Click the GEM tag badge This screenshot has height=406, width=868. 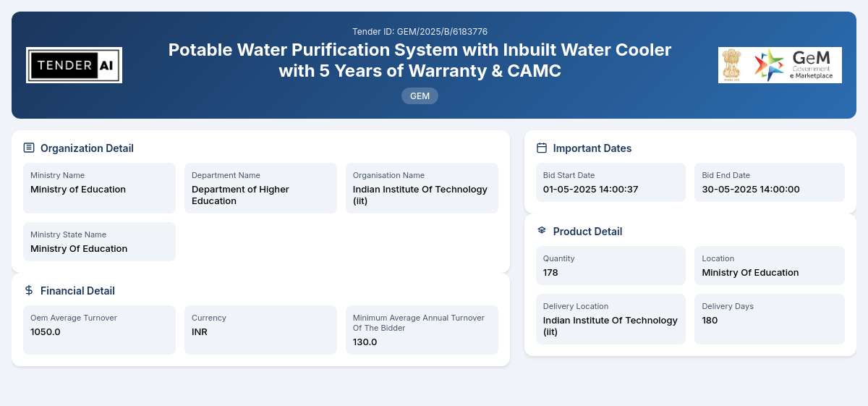coord(420,96)
